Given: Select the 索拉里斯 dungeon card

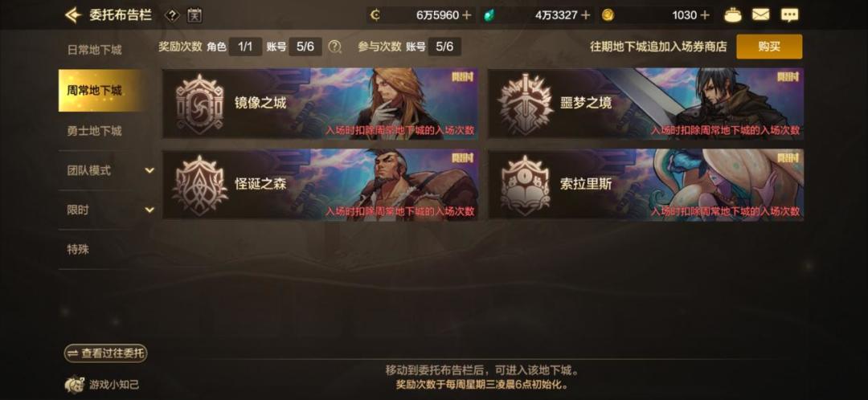Looking at the screenshot, I should tap(645, 184).
